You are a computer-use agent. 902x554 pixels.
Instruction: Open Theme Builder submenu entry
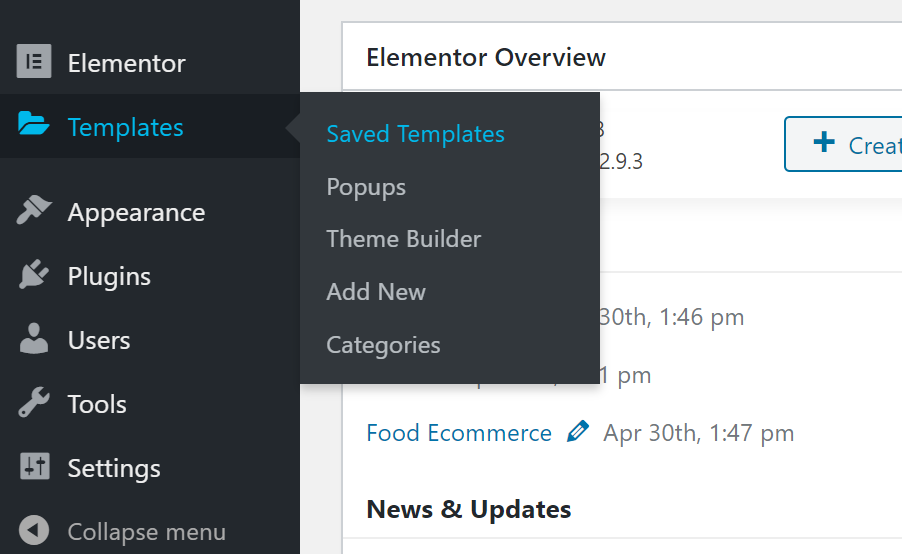[x=403, y=239]
